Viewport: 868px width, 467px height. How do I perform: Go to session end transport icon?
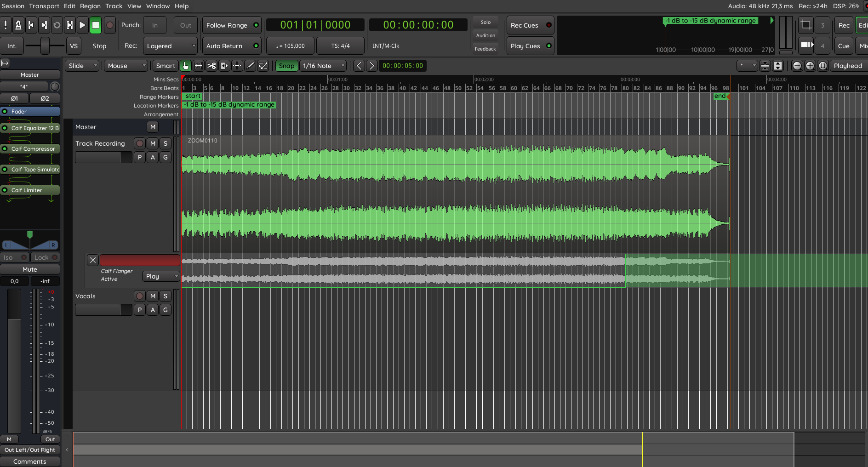pyautogui.click(x=44, y=25)
